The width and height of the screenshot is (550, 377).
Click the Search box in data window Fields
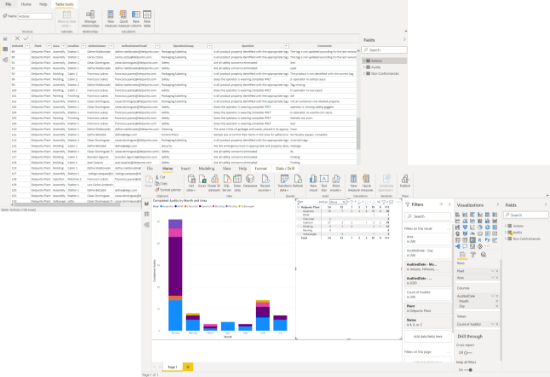point(384,50)
